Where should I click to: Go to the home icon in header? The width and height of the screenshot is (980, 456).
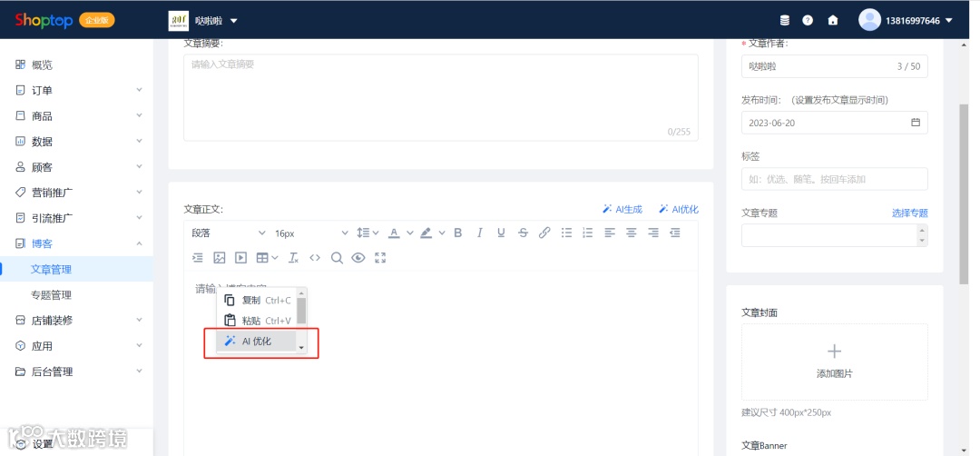point(832,20)
